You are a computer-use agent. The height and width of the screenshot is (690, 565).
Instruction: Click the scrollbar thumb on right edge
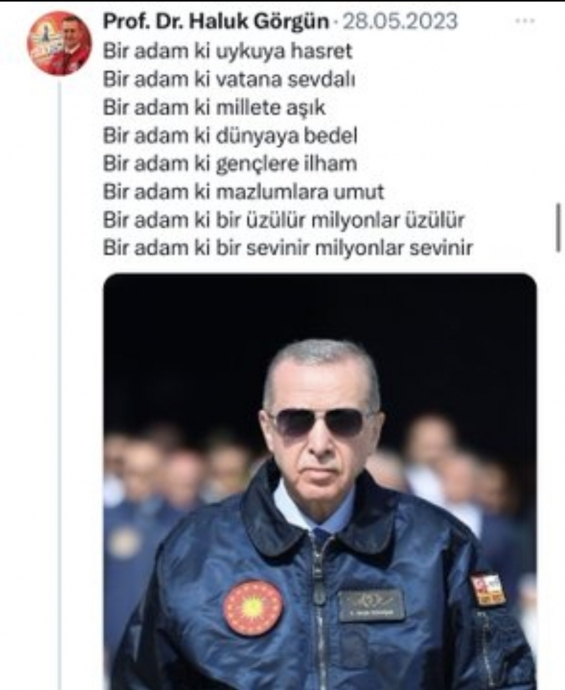click(x=559, y=227)
